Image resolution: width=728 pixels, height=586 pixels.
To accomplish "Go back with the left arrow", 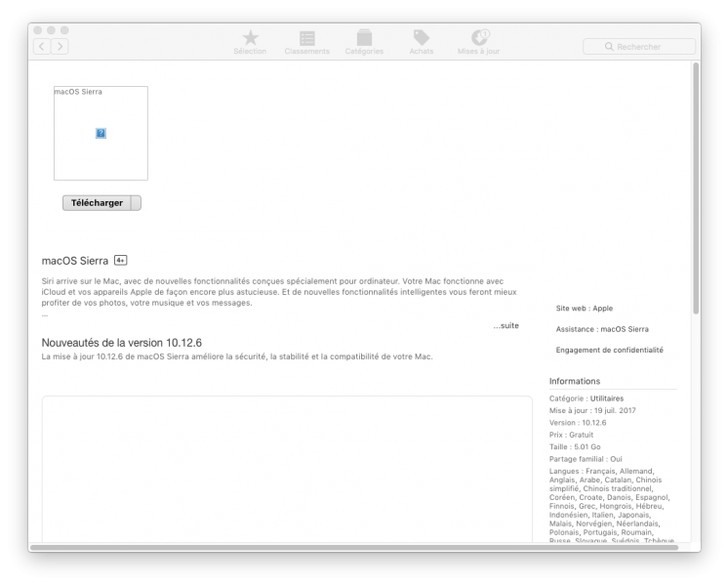I will click(42, 47).
